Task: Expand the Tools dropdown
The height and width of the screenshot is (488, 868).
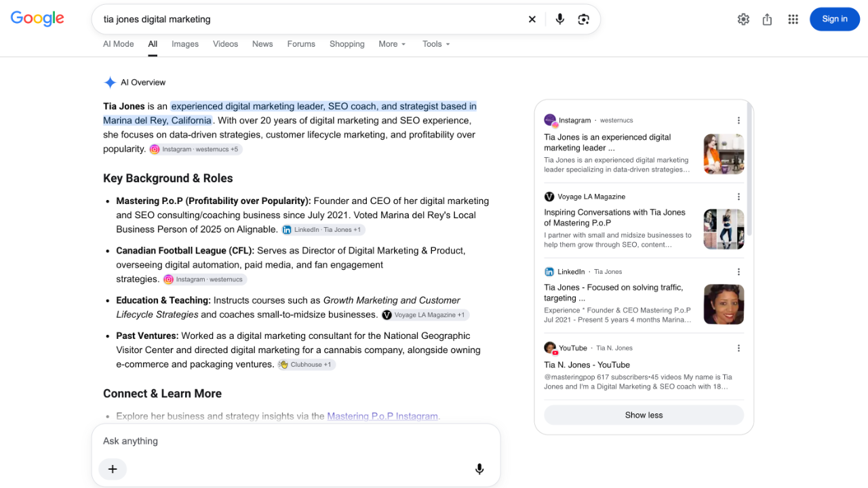Action: tap(436, 44)
